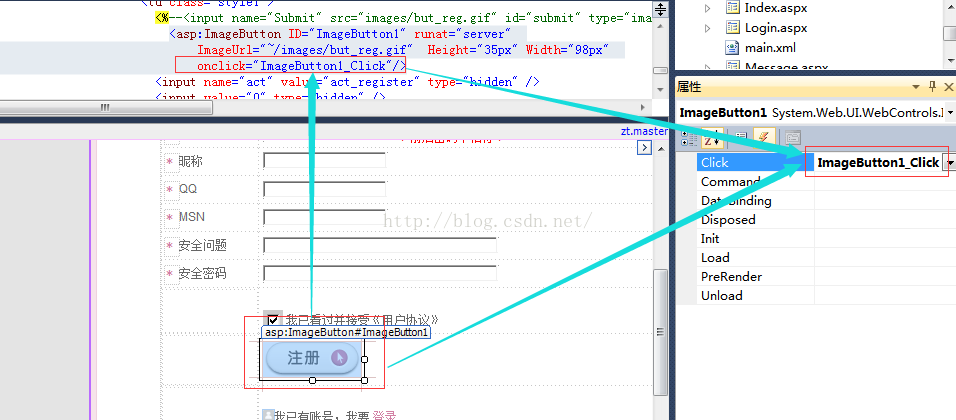Image resolution: width=956 pixels, height=420 pixels.
Task: Click code editor scrollbar down arrow
Action: click(x=660, y=90)
